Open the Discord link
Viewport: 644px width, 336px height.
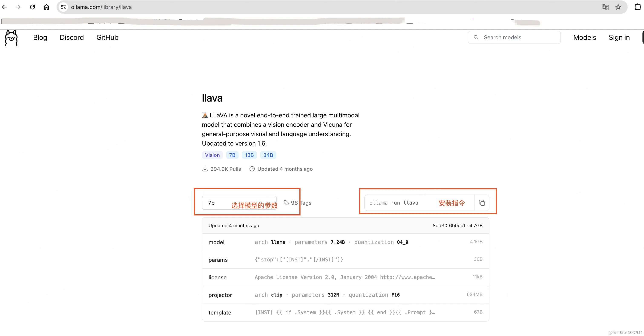click(x=72, y=37)
